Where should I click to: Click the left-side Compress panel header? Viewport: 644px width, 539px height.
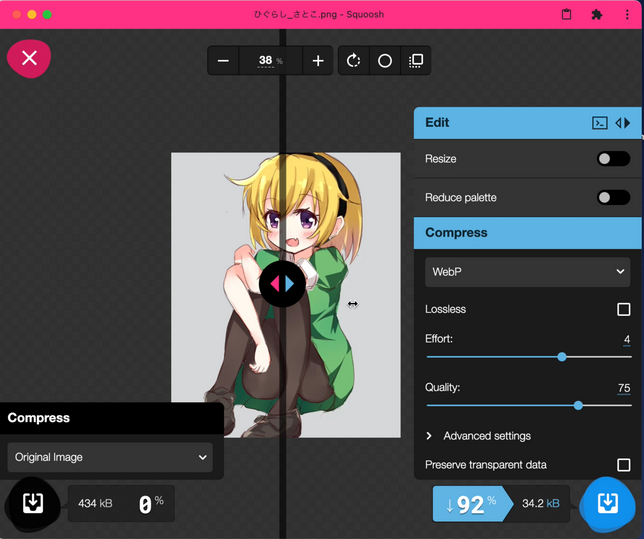112,418
